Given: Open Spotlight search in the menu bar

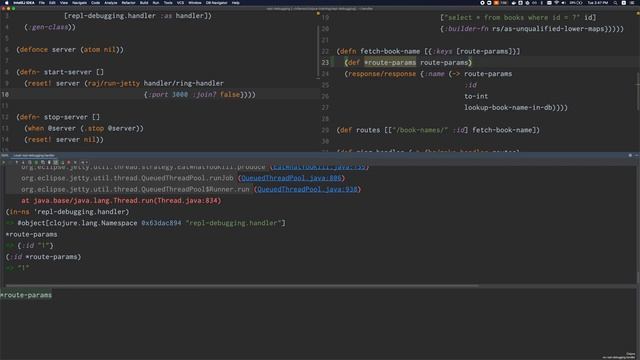Looking at the screenshot, I should (615, 3).
